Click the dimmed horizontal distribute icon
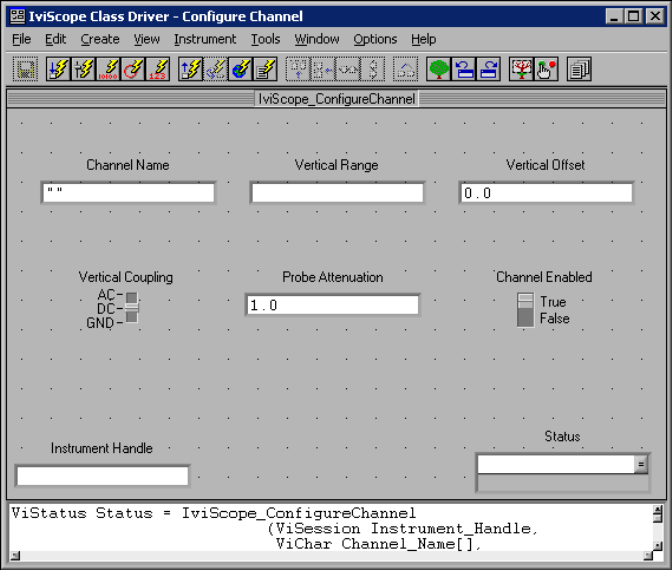The width and height of the screenshot is (672, 570). click(x=348, y=69)
